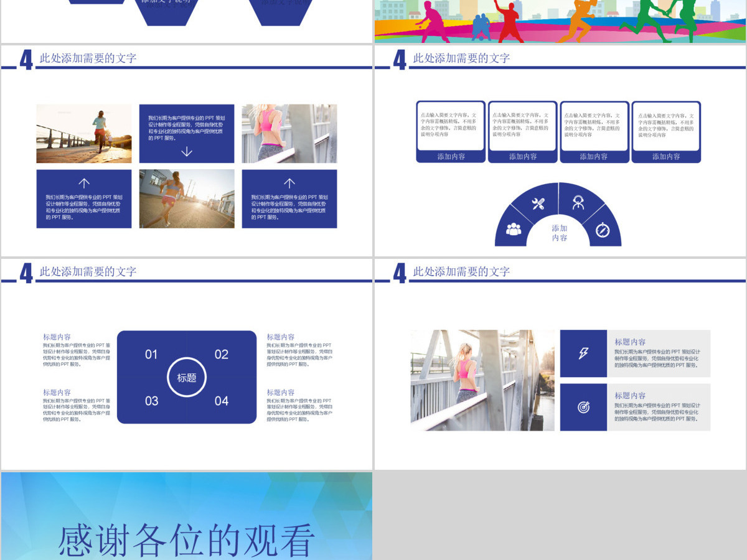Open the runner on boardwalk photo

84,134
